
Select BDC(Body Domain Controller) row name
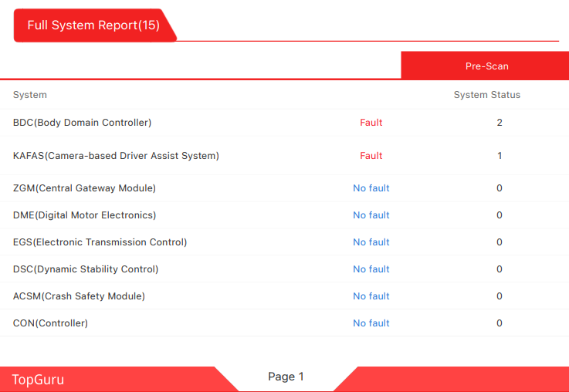82,123
